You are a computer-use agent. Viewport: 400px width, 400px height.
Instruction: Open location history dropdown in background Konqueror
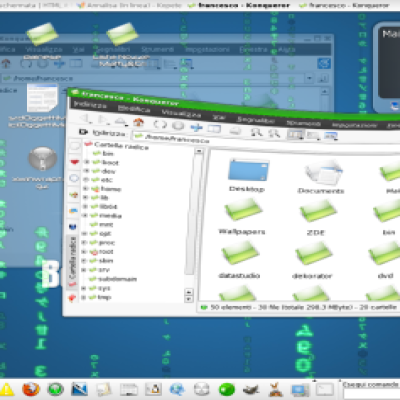pyautogui.click(x=309, y=78)
